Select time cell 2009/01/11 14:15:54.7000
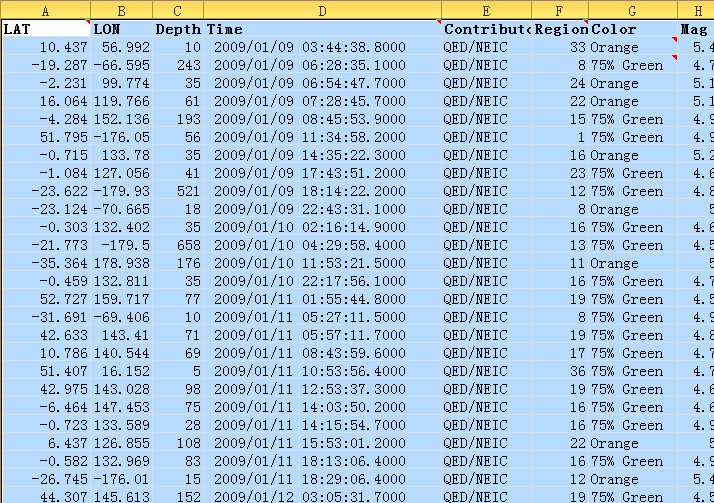The height and width of the screenshot is (503, 714). [x=322, y=424]
